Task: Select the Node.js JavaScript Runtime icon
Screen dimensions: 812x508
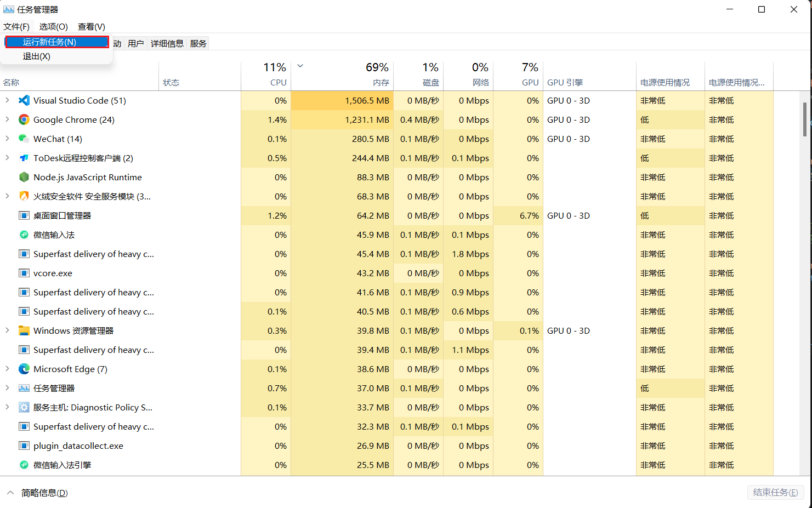Action: pyautogui.click(x=24, y=177)
